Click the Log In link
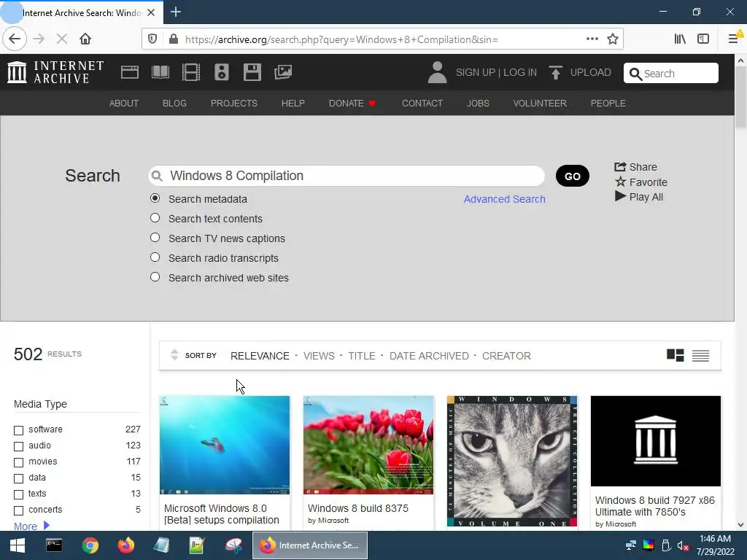 click(x=519, y=72)
